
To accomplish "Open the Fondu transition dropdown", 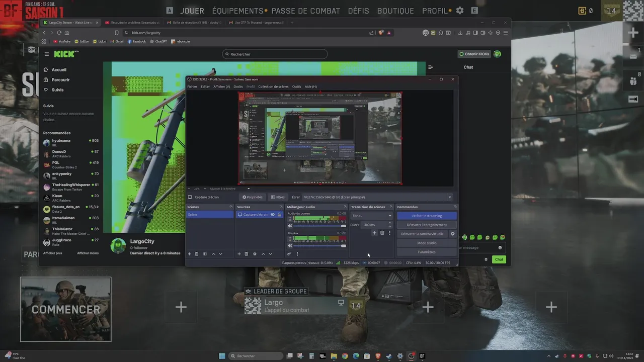I will tap(372, 216).
